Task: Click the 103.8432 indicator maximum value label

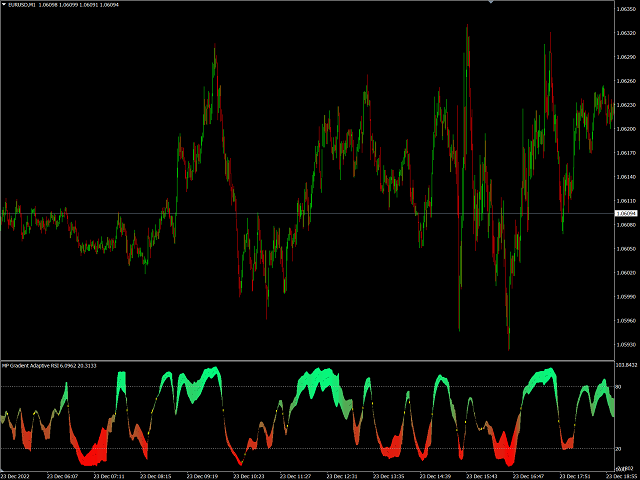Action: 625,365
